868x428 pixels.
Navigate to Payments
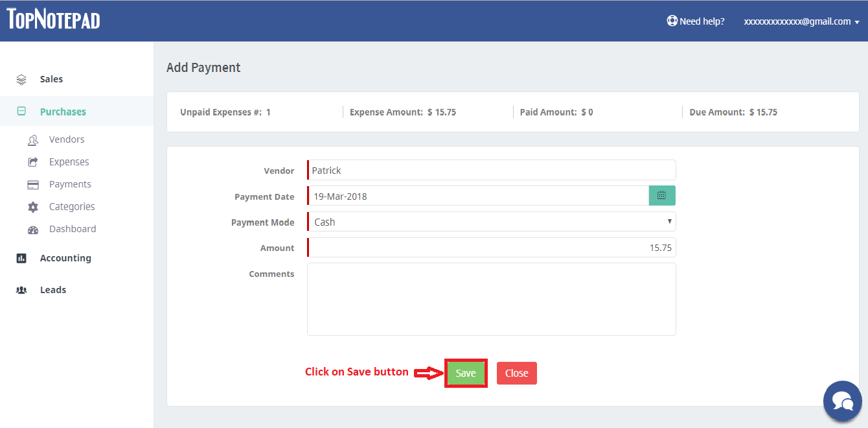pos(70,184)
